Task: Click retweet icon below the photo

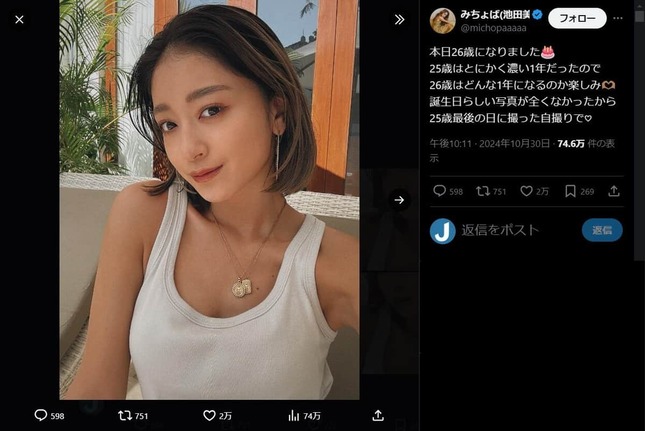Action: click(x=125, y=415)
